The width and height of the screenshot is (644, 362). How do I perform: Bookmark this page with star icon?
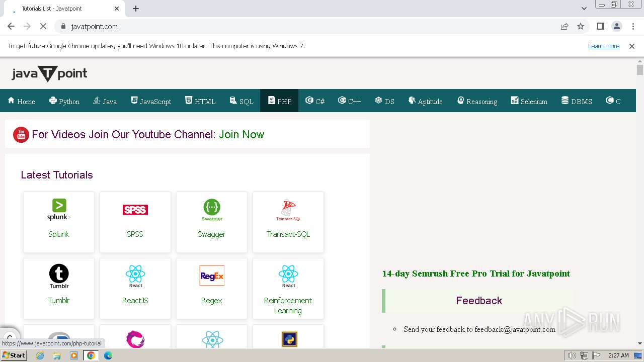[581, 26]
